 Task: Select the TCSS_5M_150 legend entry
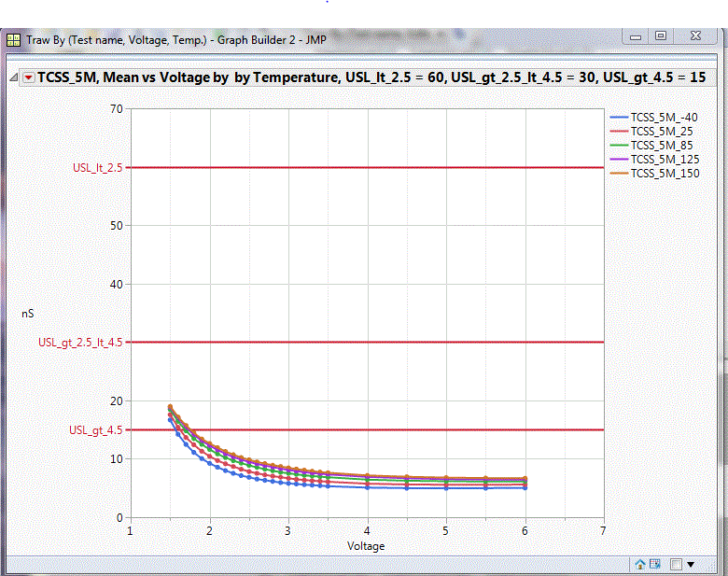pos(654,174)
